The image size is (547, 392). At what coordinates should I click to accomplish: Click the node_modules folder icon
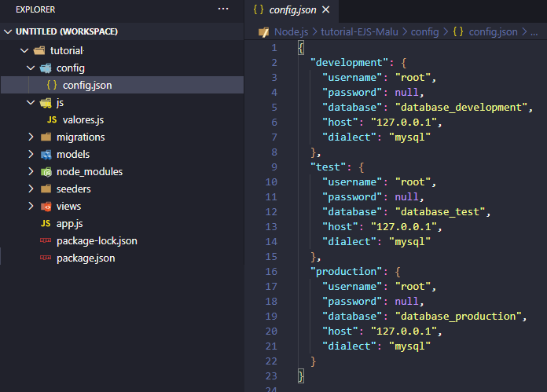[x=46, y=171]
